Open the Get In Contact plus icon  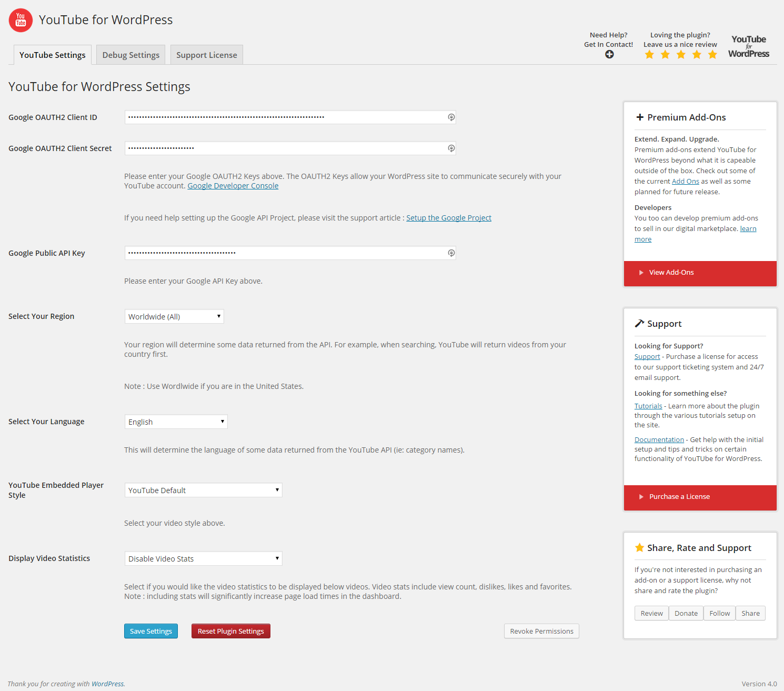click(609, 54)
